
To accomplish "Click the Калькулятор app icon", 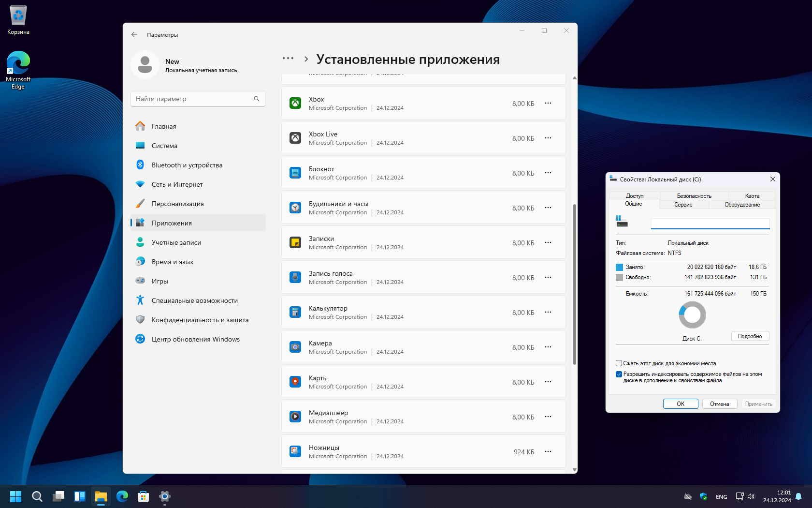I will click(295, 312).
